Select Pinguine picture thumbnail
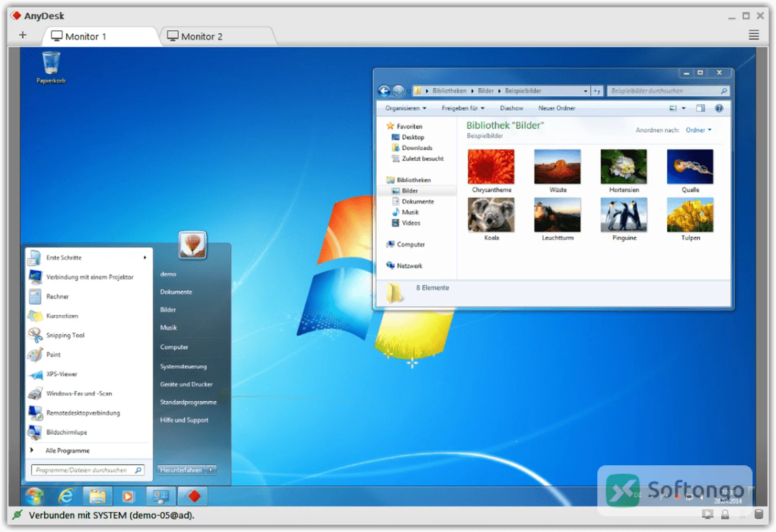Image resolution: width=776 pixels, height=532 pixels. coord(624,215)
